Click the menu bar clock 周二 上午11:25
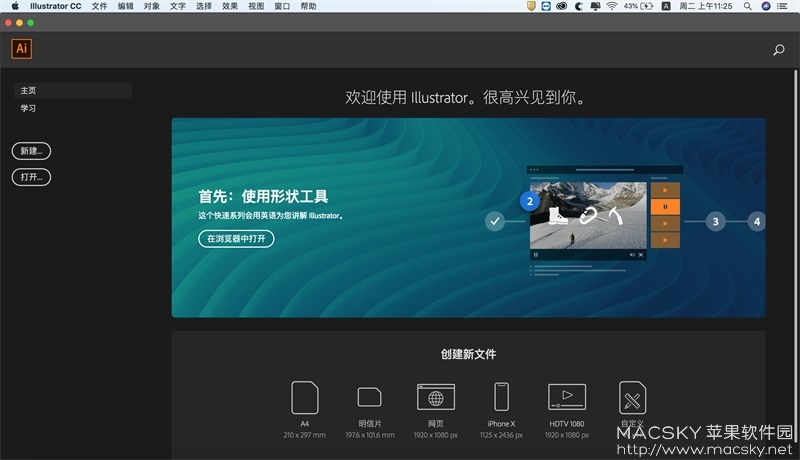 (x=706, y=6)
